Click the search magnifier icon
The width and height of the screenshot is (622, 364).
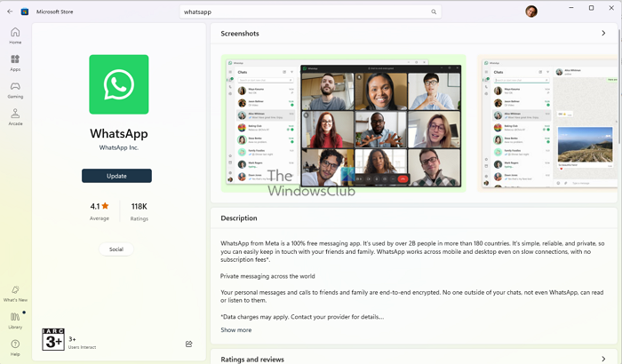pyautogui.click(x=434, y=12)
